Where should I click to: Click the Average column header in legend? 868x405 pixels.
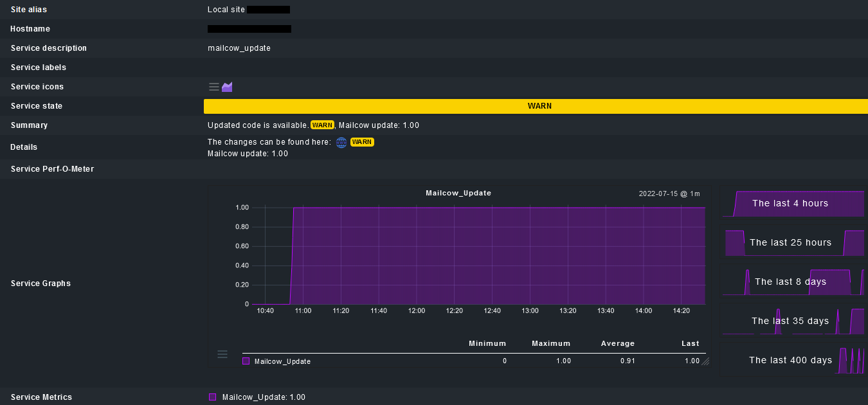pyautogui.click(x=617, y=343)
